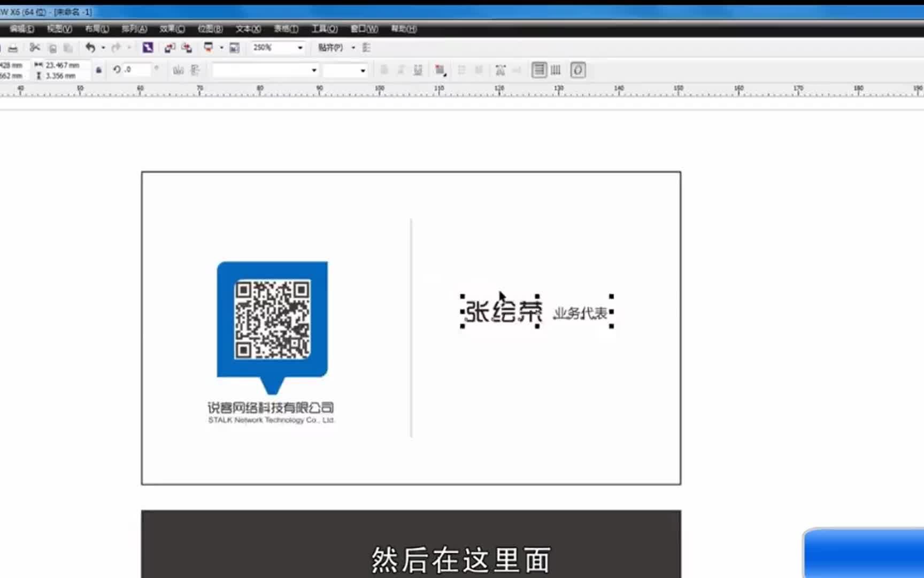Click the options icon right of 贴齐
This screenshot has height=578, width=924.
coord(366,48)
